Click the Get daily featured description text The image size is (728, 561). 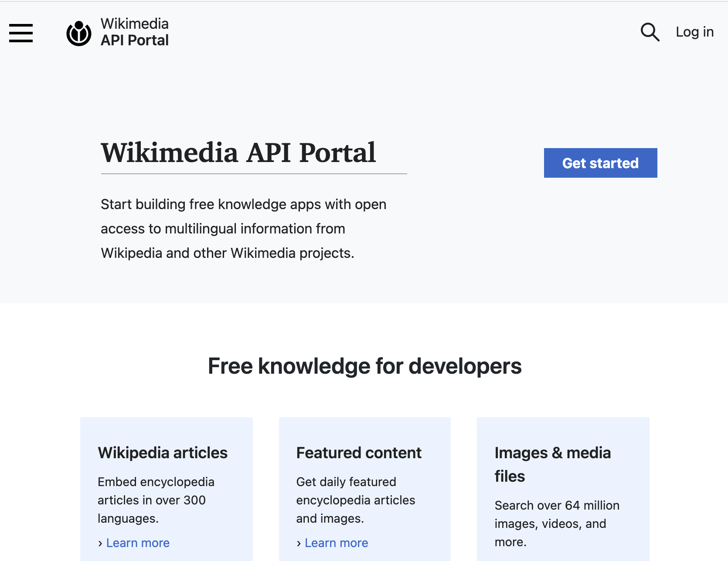[355, 500]
